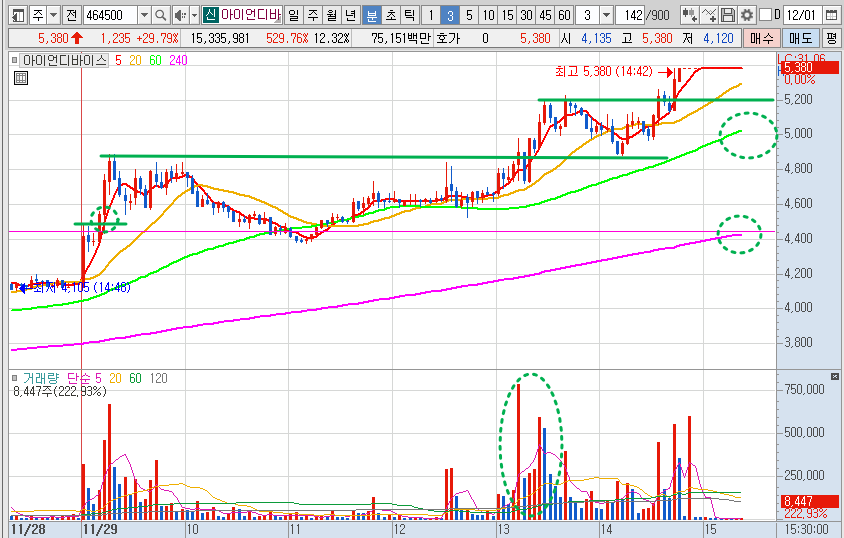The width and height of the screenshot is (844, 538).
Task: Click the change rate +29.79%
Action: pyautogui.click(x=158, y=38)
